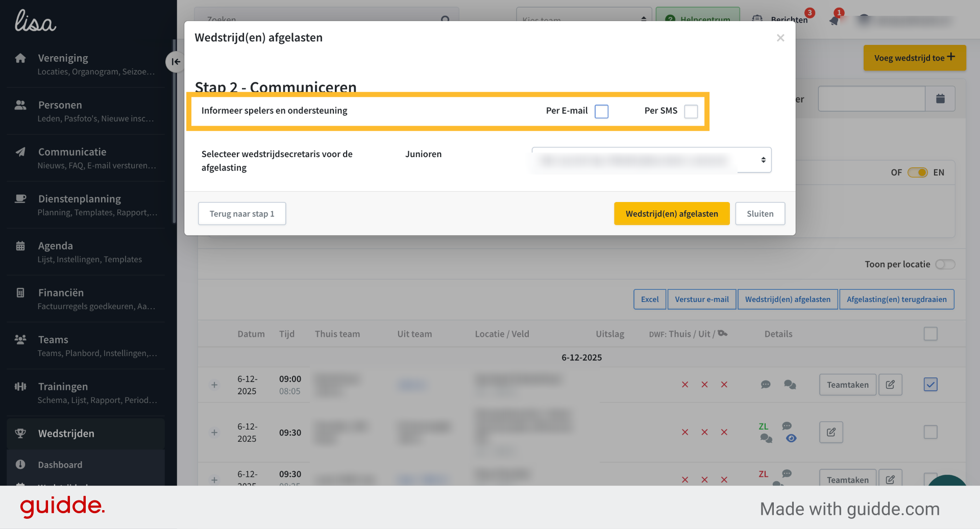Click the eye icon in the second match row

pos(791,438)
